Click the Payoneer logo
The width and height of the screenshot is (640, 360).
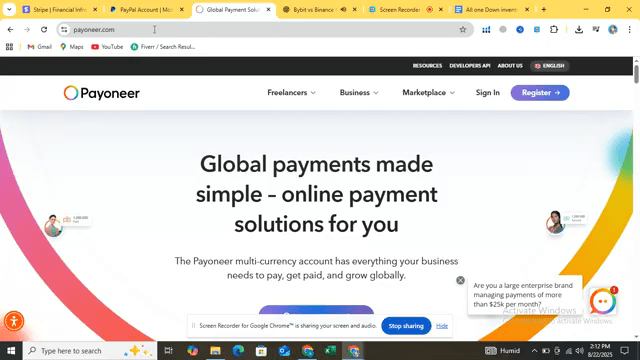point(102,93)
